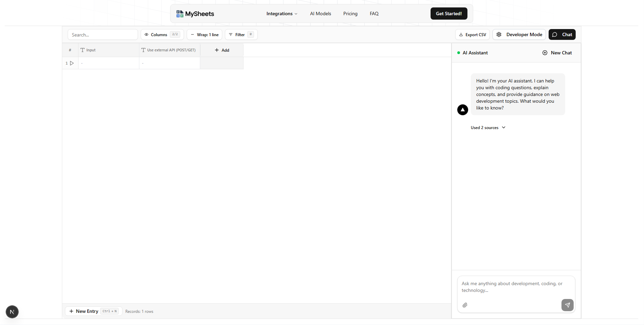Expand the Integrations dropdown menu
Screen dimensions: 644x325
coord(282,14)
